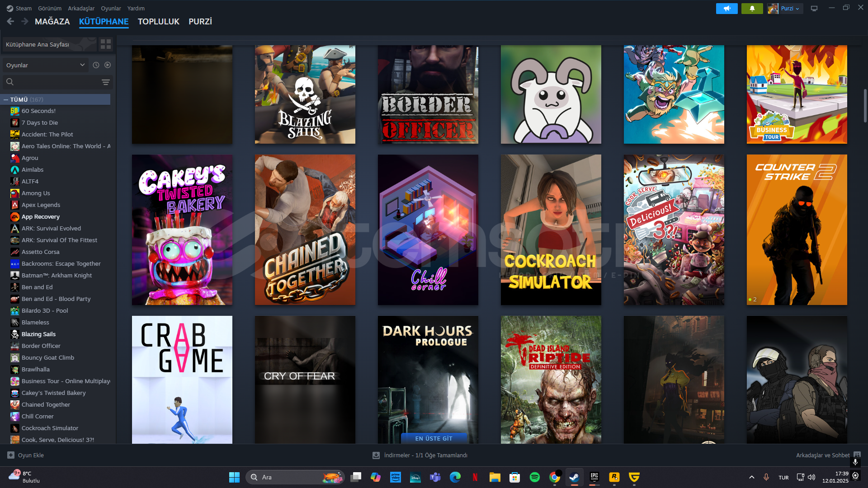Image resolution: width=868 pixels, height=488 pixels.
Task: Show hidden system tray icons chevron
Action: (751, 477)
